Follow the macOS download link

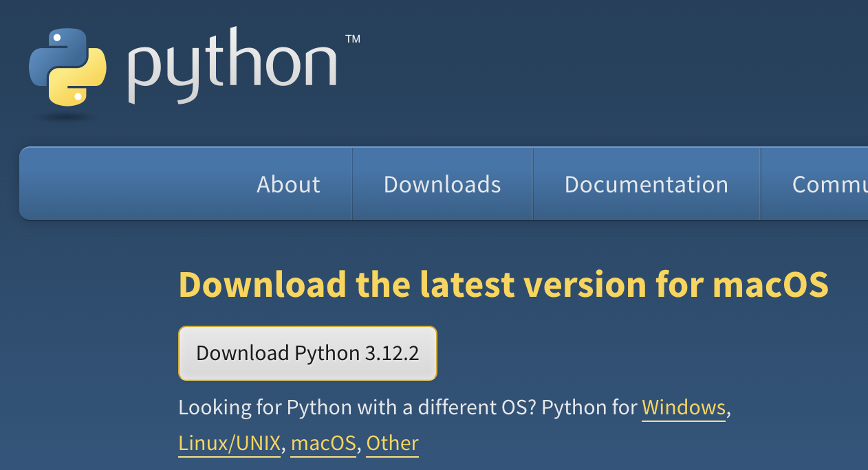323,443
